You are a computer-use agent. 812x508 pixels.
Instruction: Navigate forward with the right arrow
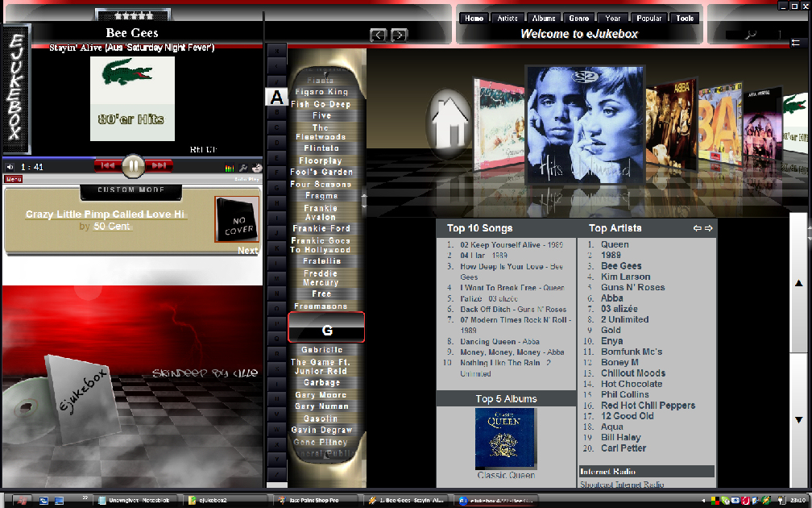(x=399, y=35)
